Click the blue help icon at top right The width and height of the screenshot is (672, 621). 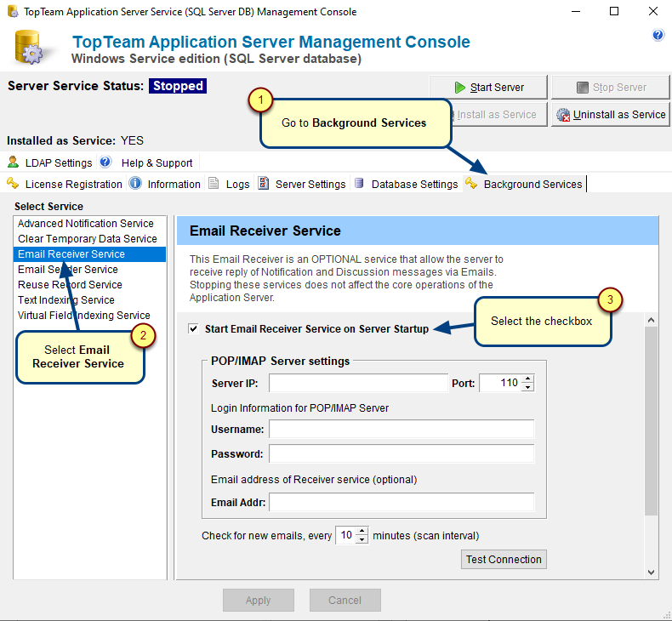point(658,35)
